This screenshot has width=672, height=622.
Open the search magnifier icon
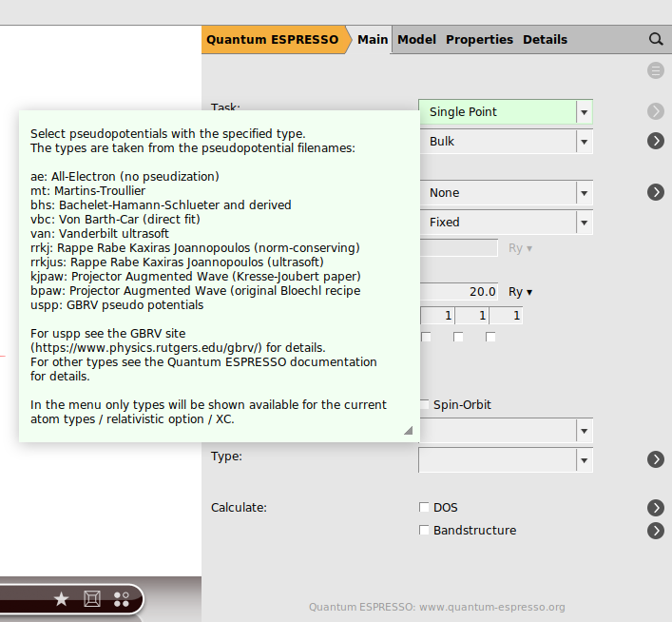pos(656,39)
